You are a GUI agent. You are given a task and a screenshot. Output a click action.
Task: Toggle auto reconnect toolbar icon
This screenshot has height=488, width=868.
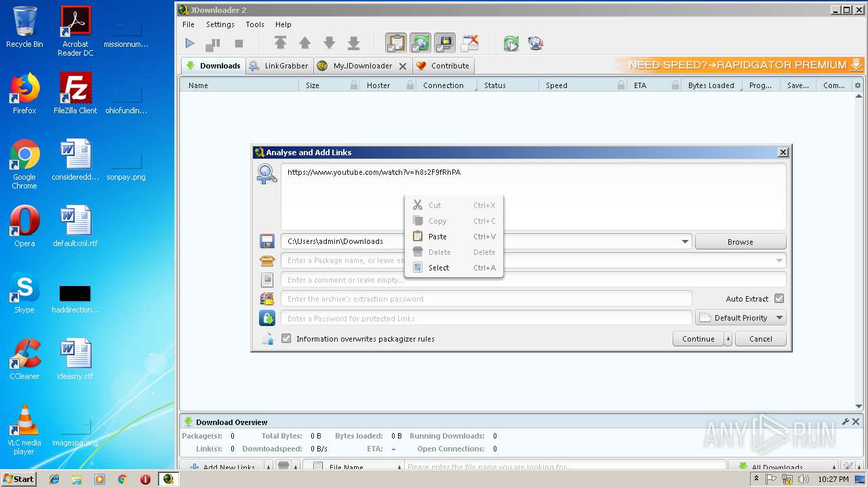(x=420, y=43)
